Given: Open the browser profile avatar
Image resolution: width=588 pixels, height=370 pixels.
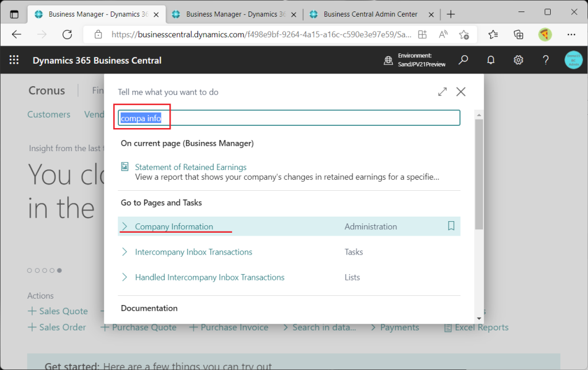Looking at the screenshot, I should pos(545,34).
